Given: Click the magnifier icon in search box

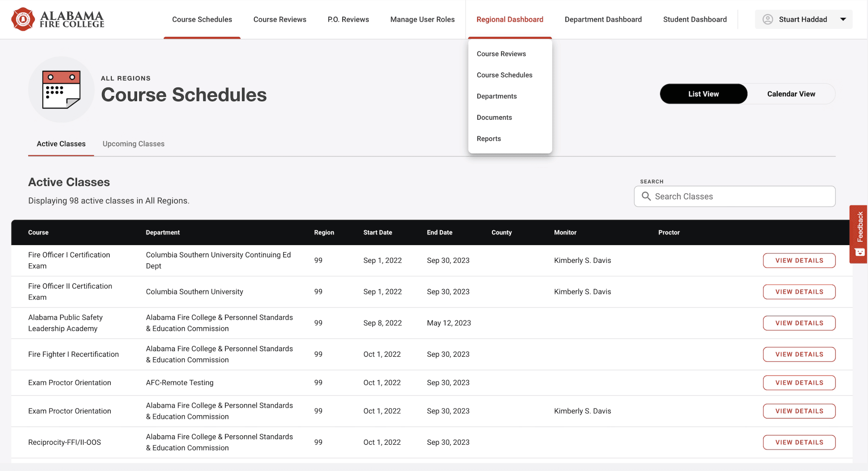Looking at the screenshot, I should (x=646, y=196).
